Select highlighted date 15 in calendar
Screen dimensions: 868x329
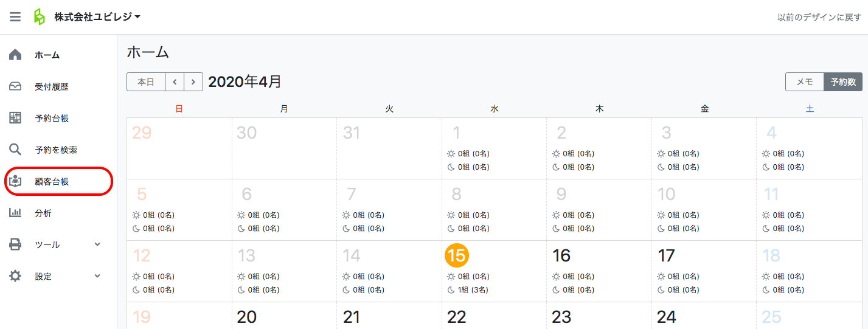[457, 255]
